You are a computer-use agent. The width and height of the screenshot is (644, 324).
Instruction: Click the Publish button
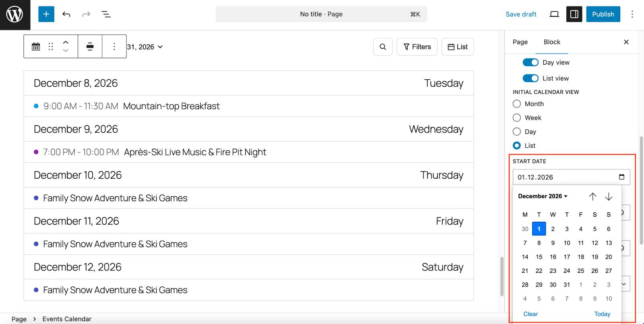(x=603, y=14)
